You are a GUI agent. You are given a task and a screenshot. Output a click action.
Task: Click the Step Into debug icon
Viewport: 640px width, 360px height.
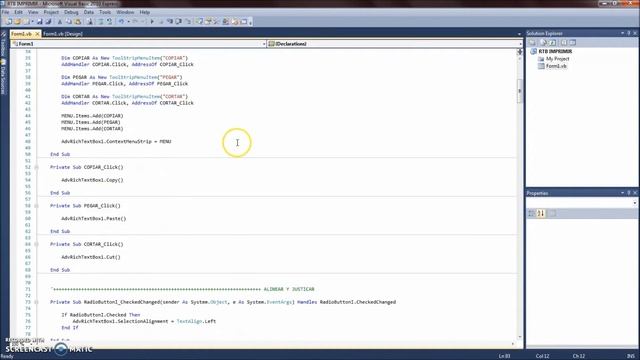pos(170,21)
